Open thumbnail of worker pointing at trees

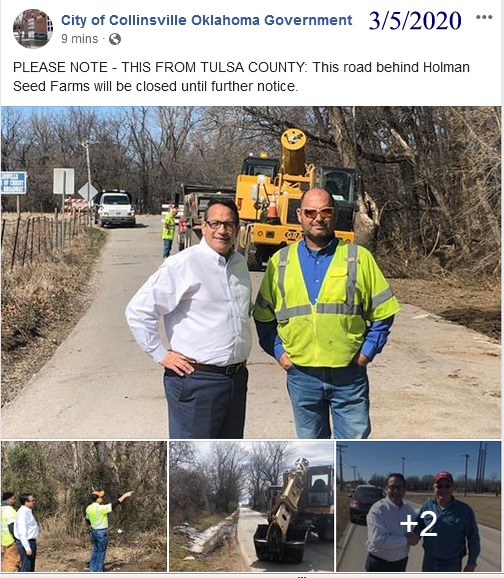tap(84, 506)
